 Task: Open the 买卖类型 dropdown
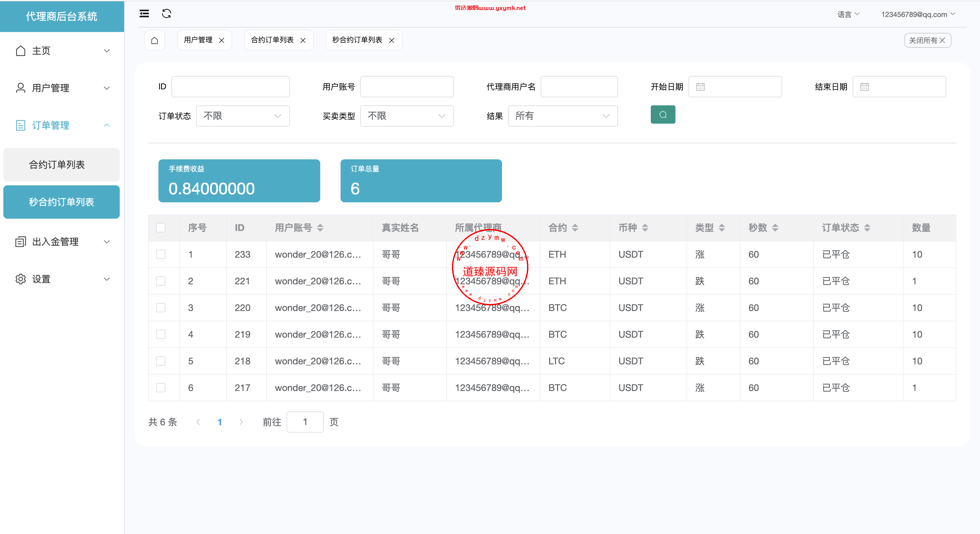coord(407,116)
